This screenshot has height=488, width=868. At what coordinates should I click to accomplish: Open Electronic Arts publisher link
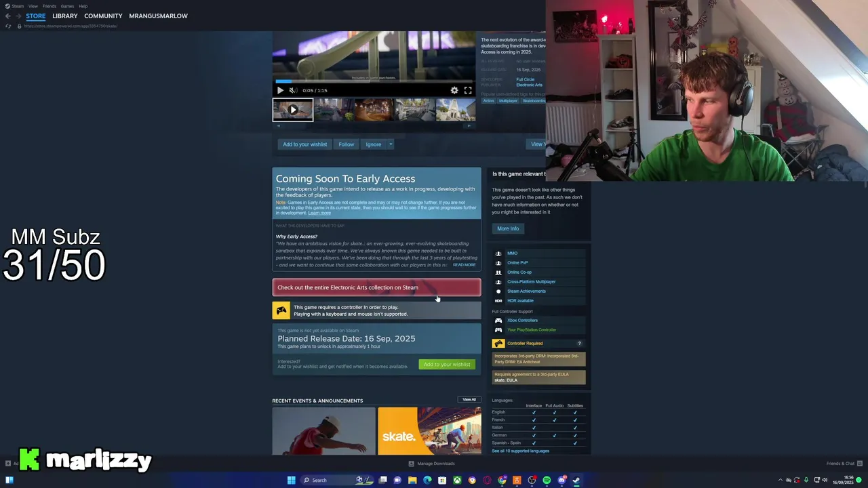pyautogui.click(x=529, y=85)
